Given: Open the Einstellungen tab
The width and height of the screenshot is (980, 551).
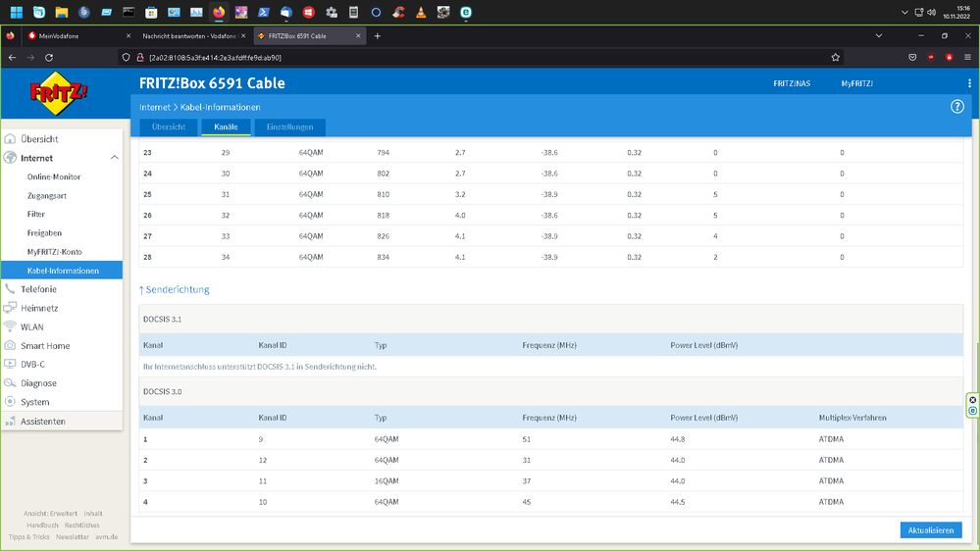Looking at the screenshot, I should [x=290, y=126].
